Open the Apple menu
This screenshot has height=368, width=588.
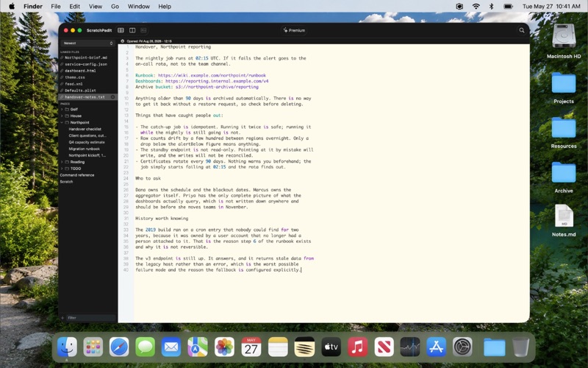coord(12,7)
